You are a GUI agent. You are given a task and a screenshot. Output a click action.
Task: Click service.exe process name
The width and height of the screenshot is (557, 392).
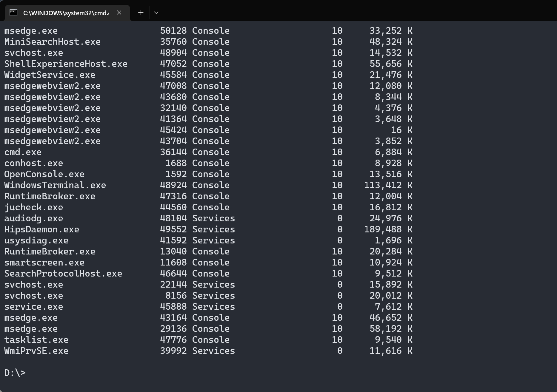34,307
